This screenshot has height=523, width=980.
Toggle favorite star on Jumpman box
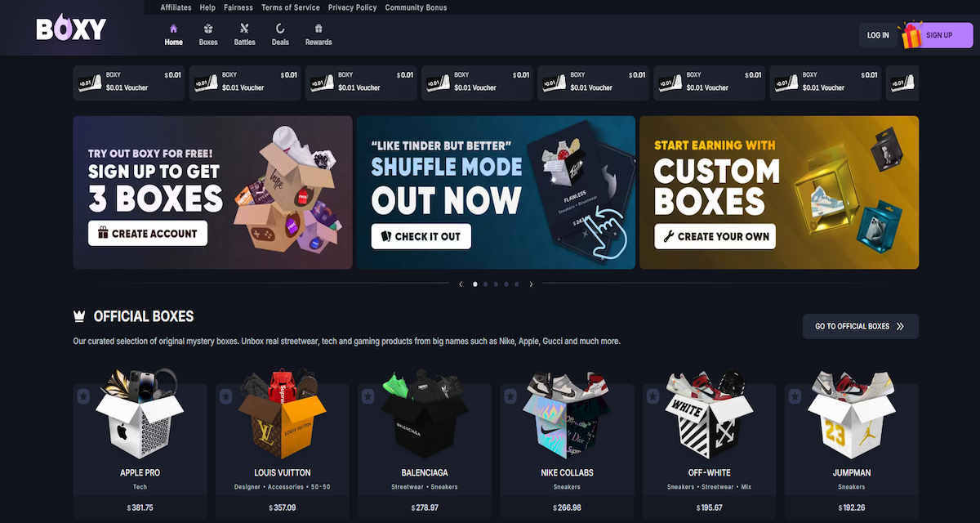[x=795, y=396]
